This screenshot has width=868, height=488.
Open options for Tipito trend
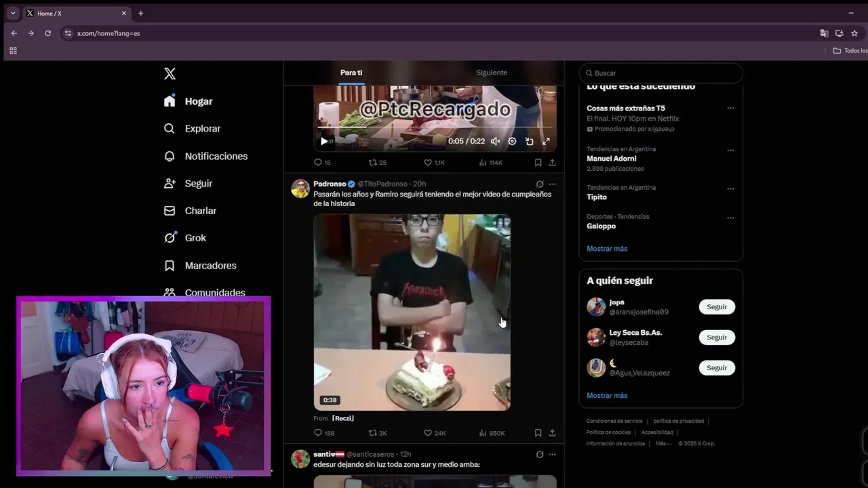point(730,189)
